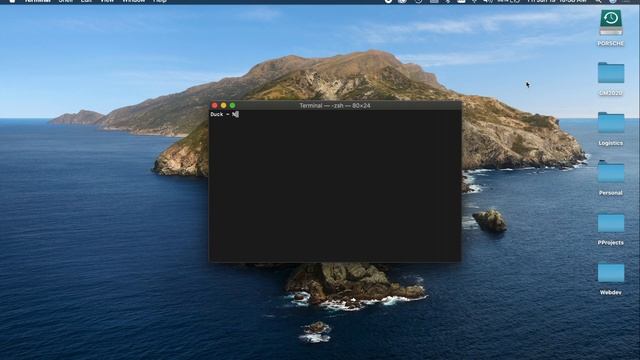Zoom Terminal using the green button

pos(233,105)
